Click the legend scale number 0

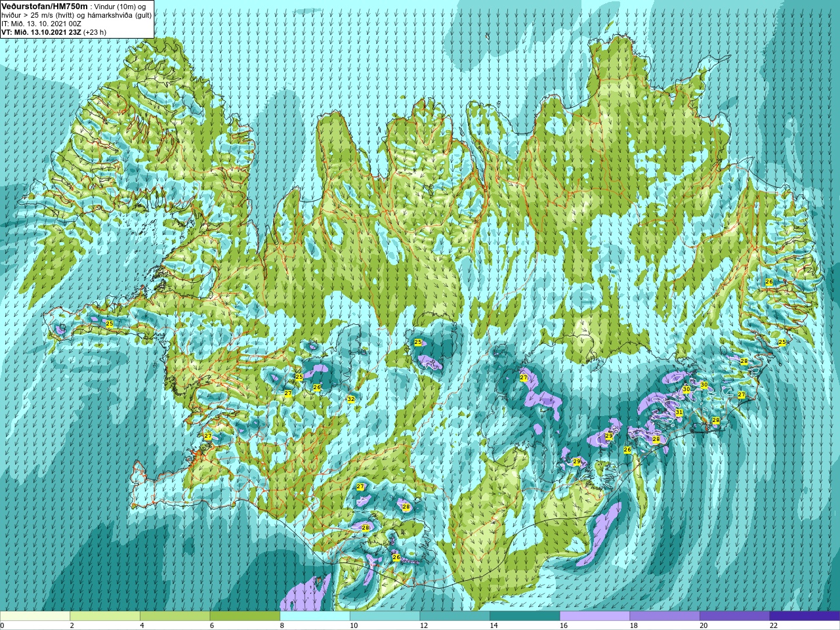coord(3,626)
